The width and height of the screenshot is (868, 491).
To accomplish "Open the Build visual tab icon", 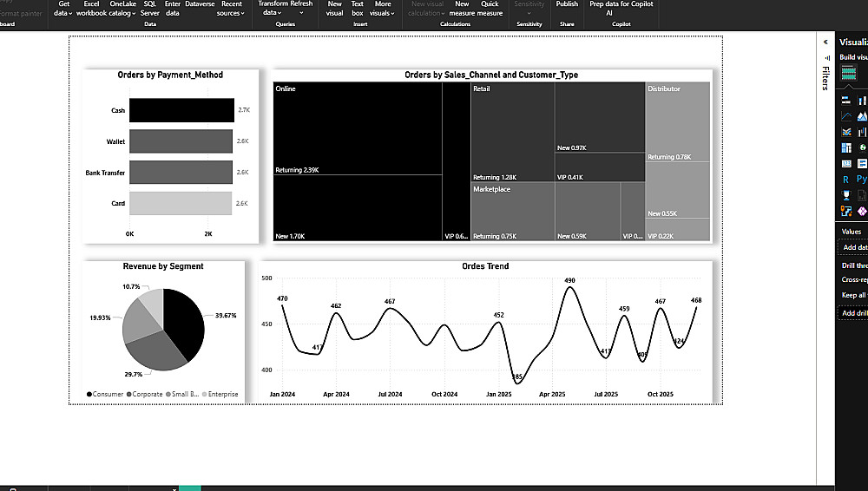I will 848,73.
